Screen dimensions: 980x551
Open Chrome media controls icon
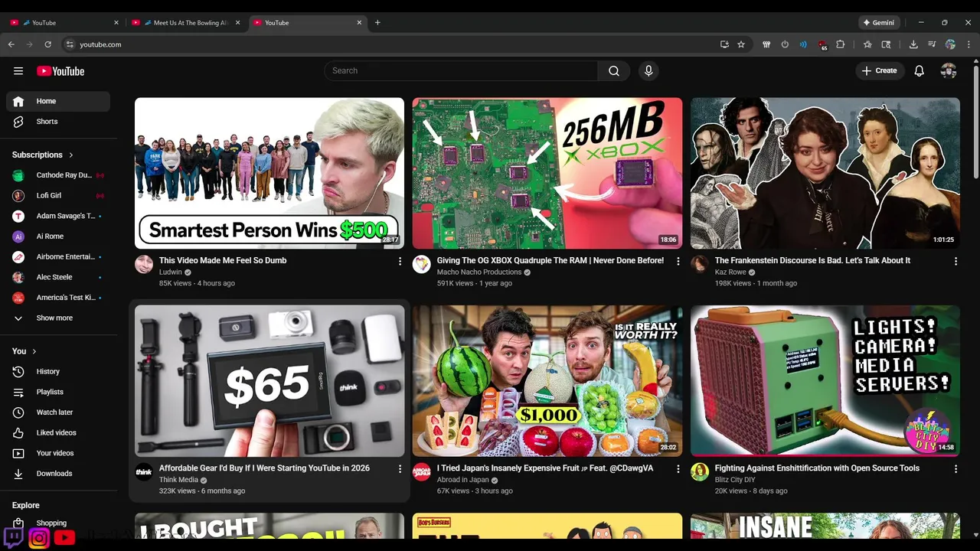(932, 44)
